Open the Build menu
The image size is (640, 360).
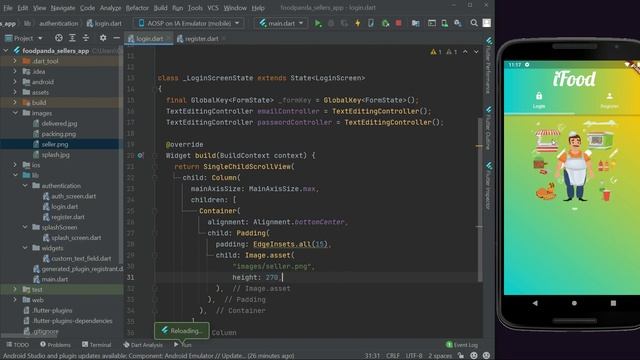(160, 8)
